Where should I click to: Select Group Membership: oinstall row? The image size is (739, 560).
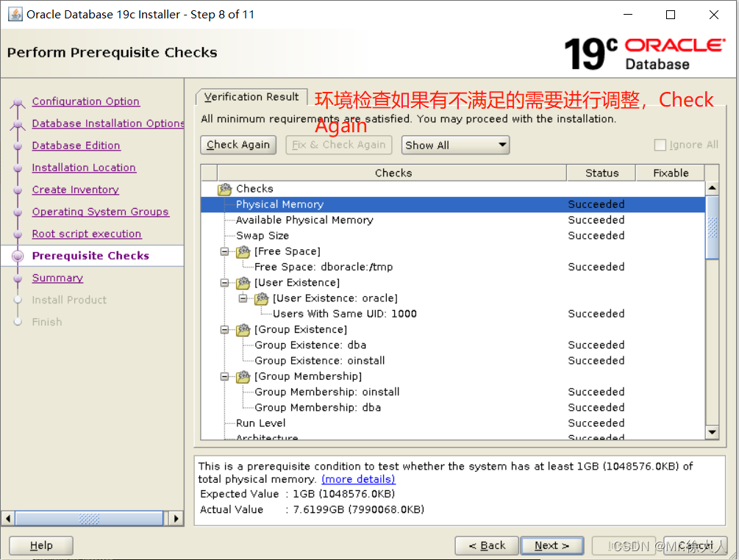coord(453,392)
